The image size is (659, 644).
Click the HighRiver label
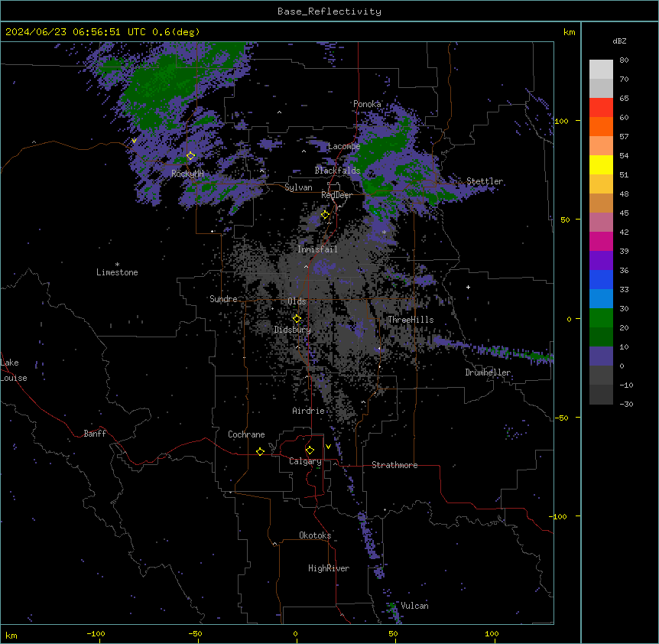point(329,568)
